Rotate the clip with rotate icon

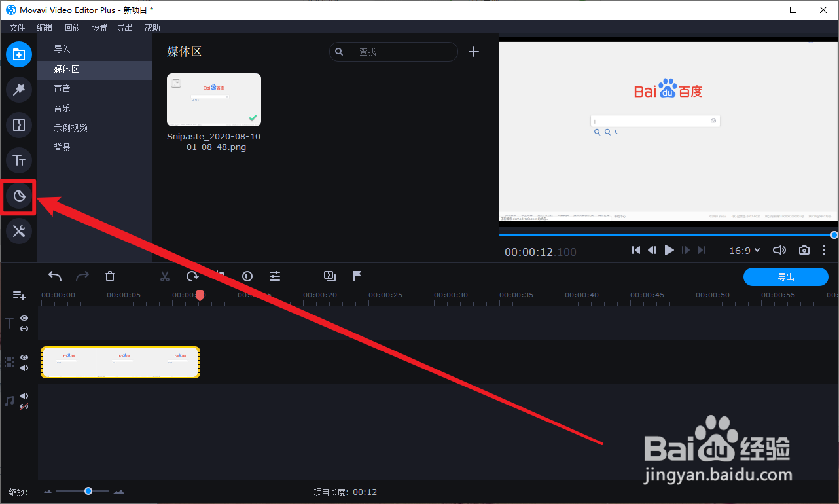pos(192,276)
